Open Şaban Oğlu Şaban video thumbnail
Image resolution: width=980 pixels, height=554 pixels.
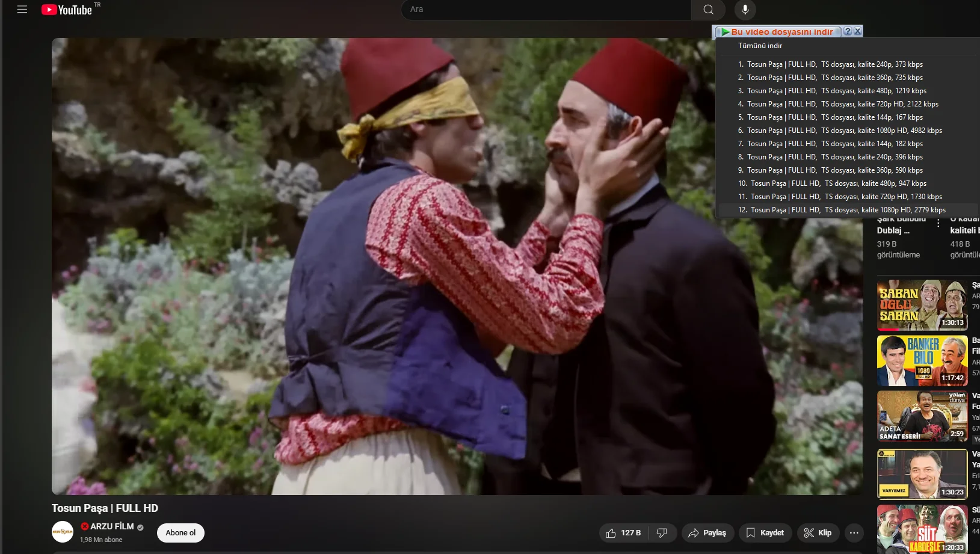(922, 305)
